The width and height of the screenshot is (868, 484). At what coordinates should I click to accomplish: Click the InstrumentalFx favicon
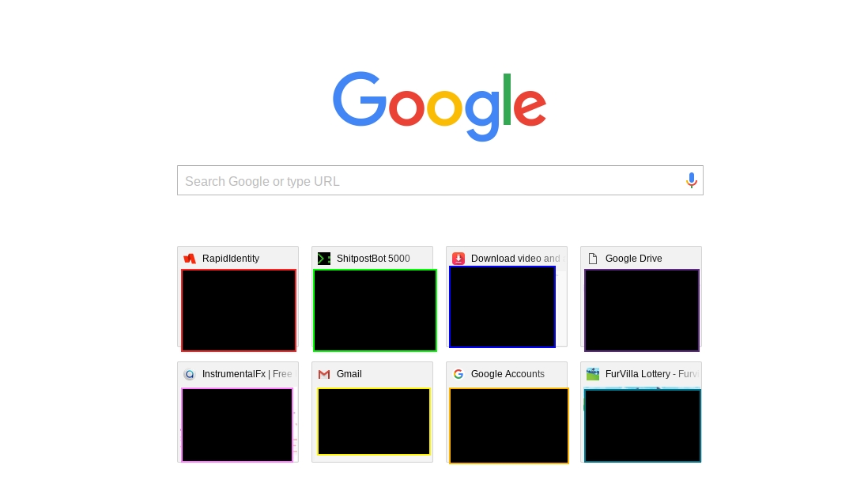click(x=189, y=374)
